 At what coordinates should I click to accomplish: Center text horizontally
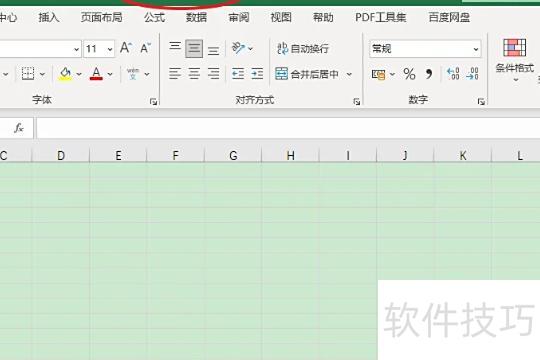(194, 74)
